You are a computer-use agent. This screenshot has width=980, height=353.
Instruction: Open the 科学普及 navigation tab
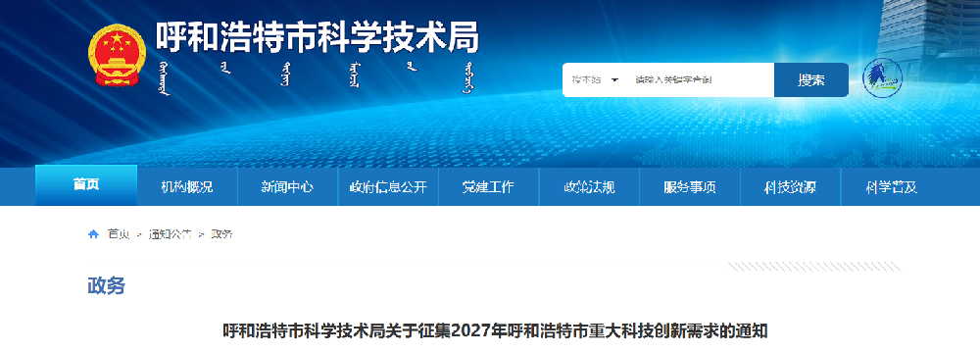pyautogui.click(x=891, y=187)
